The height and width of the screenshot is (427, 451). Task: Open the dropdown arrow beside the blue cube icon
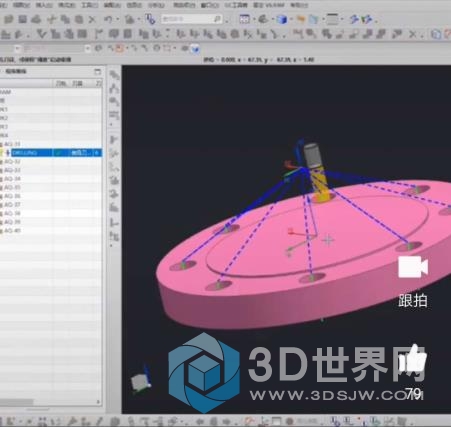click(x=290, y=20)
